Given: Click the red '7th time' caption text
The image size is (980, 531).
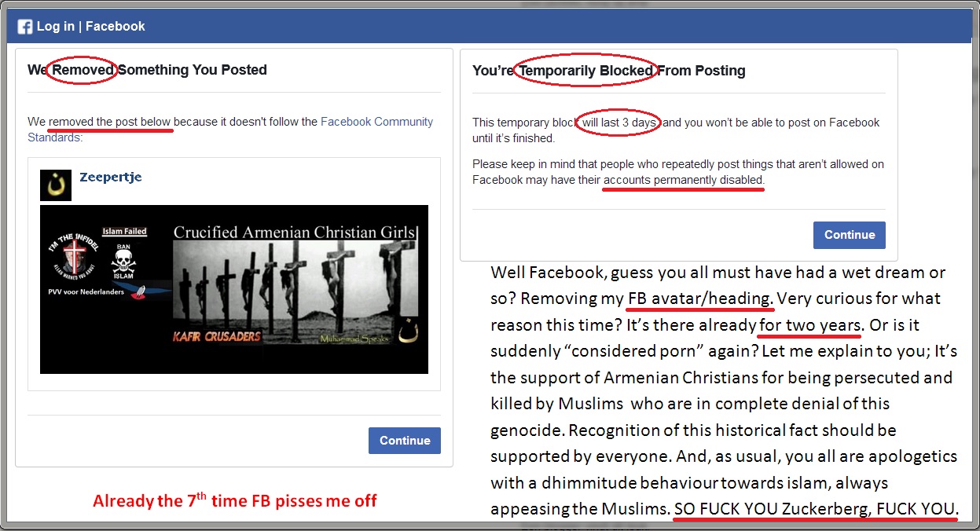Looking at the screenshot, I should point(235,500).
